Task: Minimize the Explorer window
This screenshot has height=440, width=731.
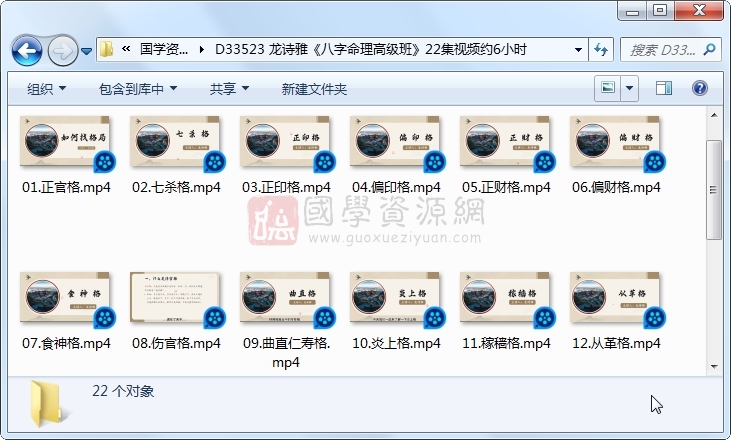Action: pos(633,11)
